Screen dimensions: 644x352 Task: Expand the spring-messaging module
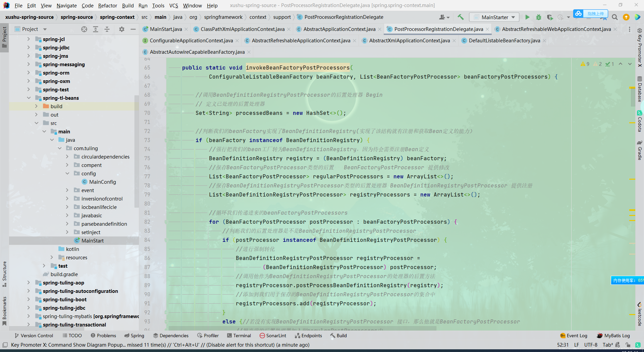tap(29, 64)
